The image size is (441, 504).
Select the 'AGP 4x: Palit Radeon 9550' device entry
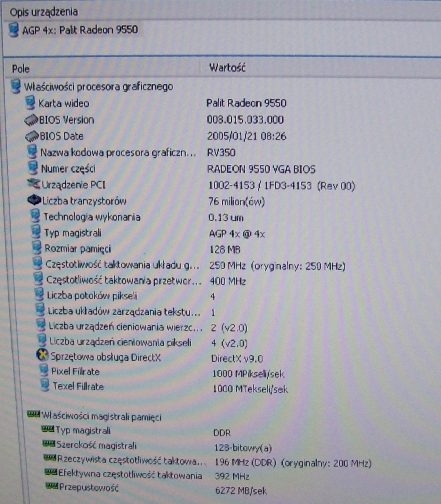[x=80, y=30]
